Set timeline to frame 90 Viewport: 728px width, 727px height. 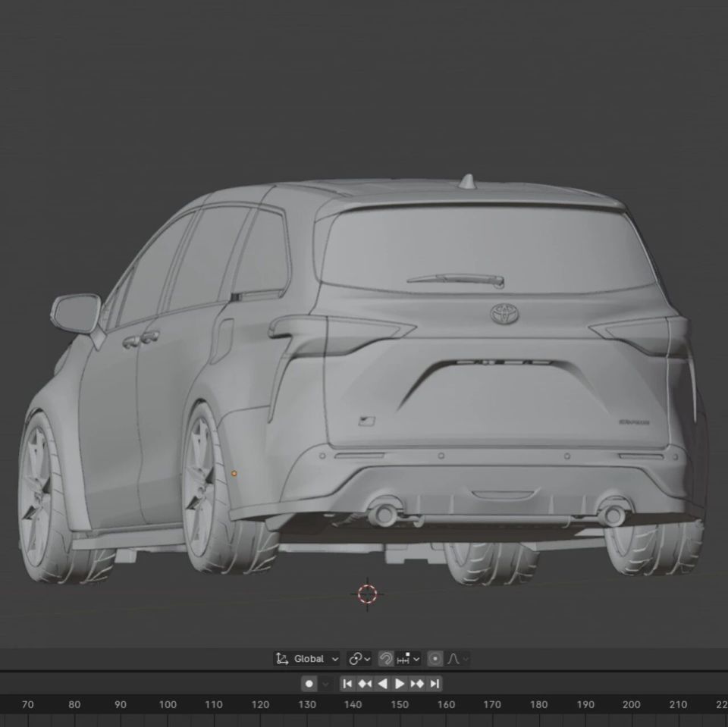121,705
